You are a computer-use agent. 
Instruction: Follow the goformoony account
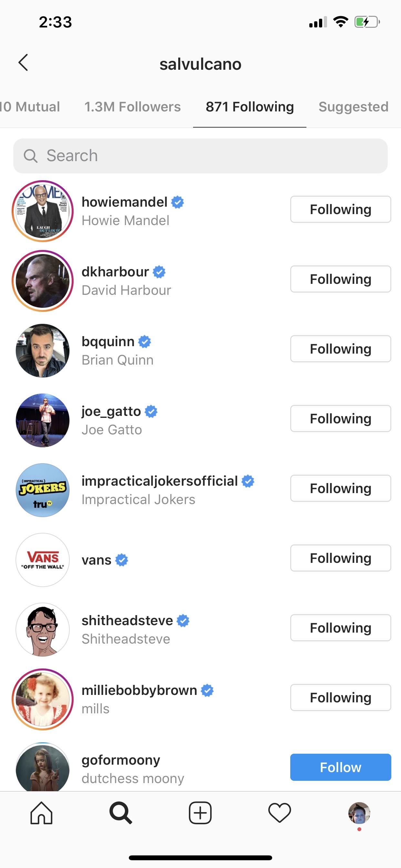(x=340, y=767)
